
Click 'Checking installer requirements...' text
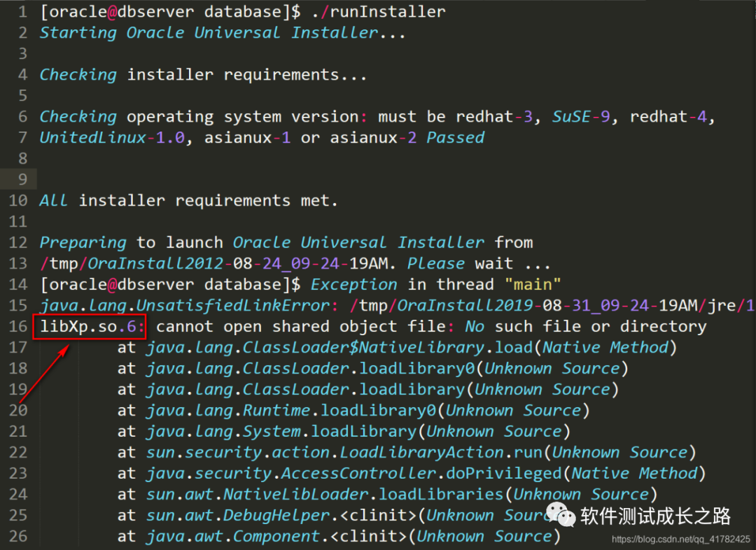(x=203, y=75)
